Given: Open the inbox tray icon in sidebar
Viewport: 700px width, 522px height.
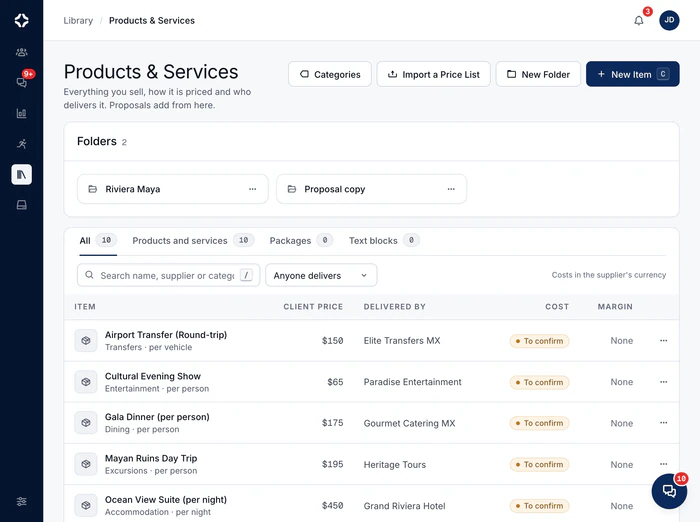Looking at the screenshot, I should click(21, 205).
